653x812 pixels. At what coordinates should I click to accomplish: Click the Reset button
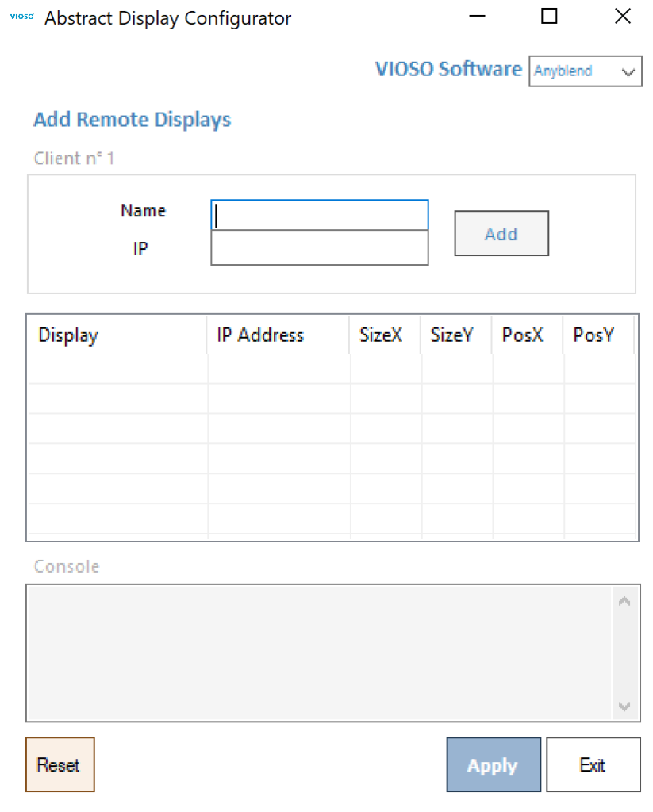tap(60, 764)
